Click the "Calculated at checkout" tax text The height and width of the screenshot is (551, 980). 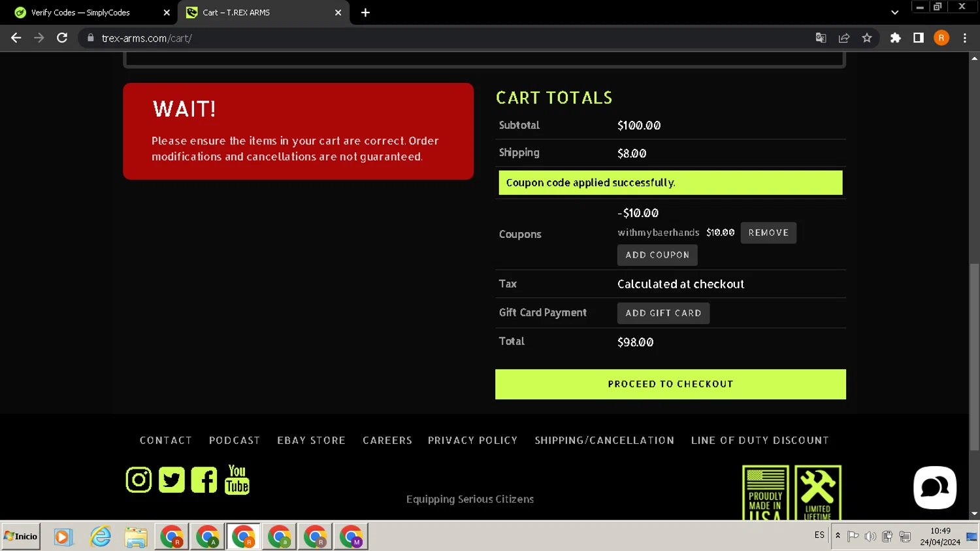681,284
